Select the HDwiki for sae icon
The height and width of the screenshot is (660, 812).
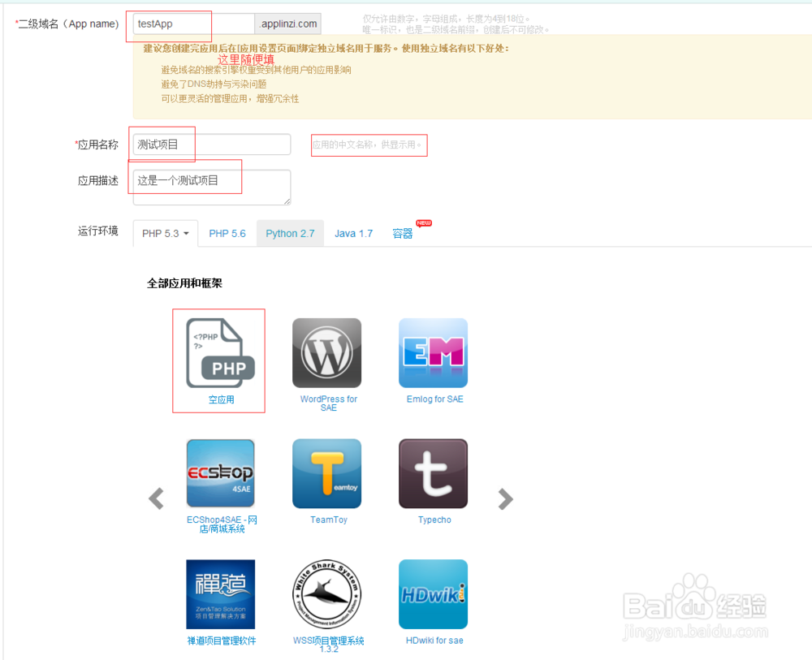433,594
